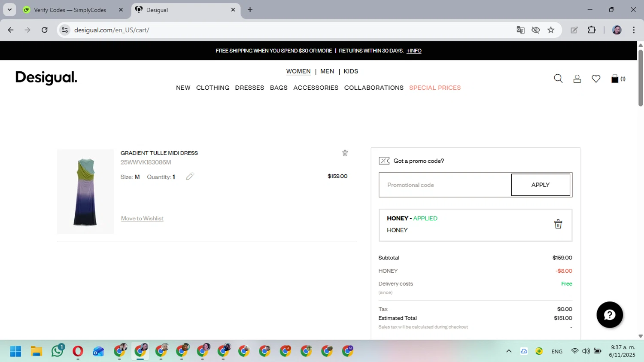Open WhatsApp from the taskbar
This screenshot has width=644, height=362.
pos(57,351)
